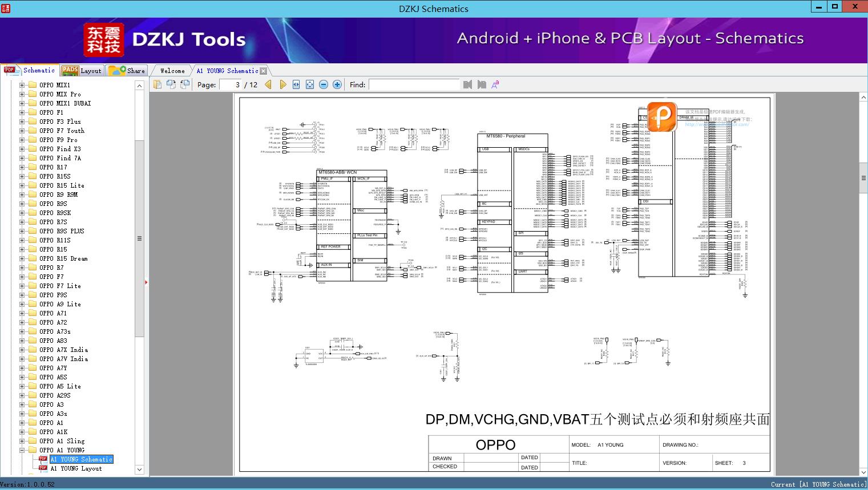868x490 pixels.
Task: Select the OPPO A9 Lite tree item
Action: pyautogui.click(x=60, y=304)
